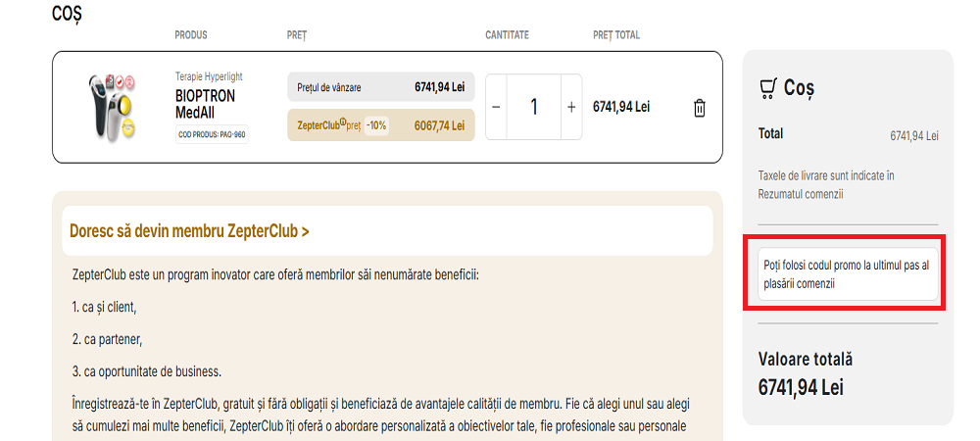This screenshot has width=980, height=441.
Task: Click the PREȚ TOTAL column header
Action: pos(615,35)
